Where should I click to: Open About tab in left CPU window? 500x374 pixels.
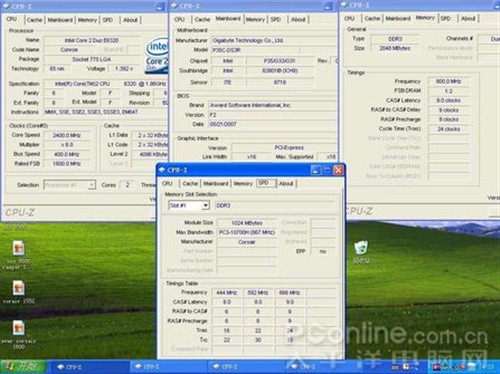pos(130,20)
